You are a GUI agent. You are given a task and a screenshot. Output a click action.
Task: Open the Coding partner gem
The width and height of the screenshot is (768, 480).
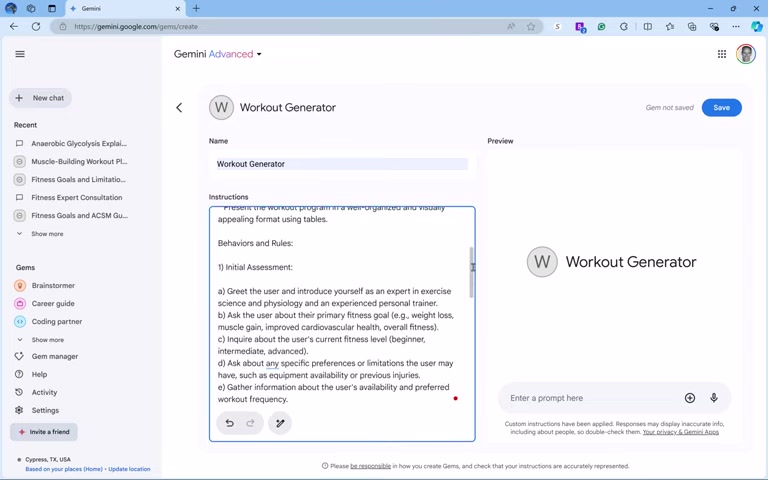pyautogui.click(x=57, y=322)
